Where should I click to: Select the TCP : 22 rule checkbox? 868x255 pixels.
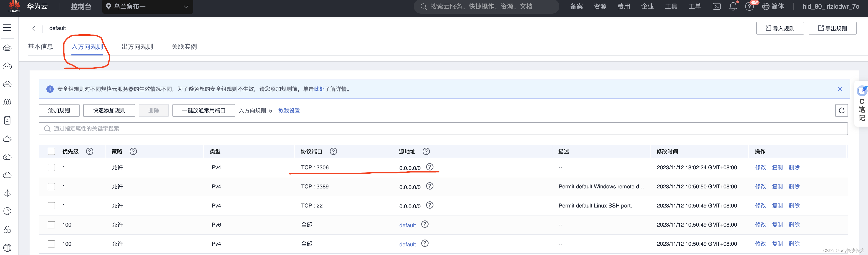pos(51,206)
